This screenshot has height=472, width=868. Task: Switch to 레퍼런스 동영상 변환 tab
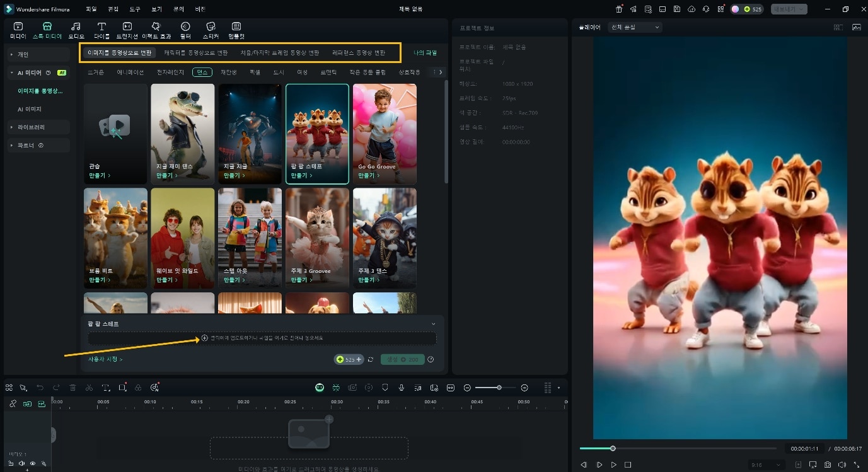coord(359,52)
